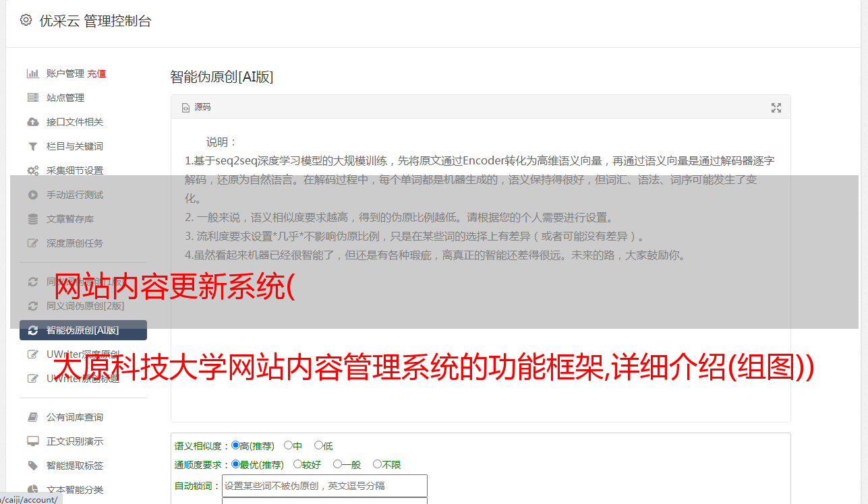Click the 站点管理 server icon
The image size is (868, 504).
[x=32, y=98]
